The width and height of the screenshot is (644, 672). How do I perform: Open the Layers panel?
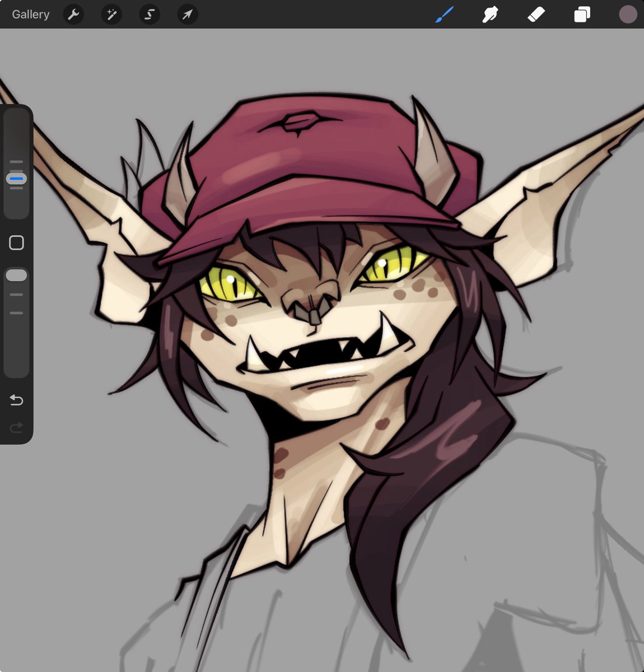582,15
